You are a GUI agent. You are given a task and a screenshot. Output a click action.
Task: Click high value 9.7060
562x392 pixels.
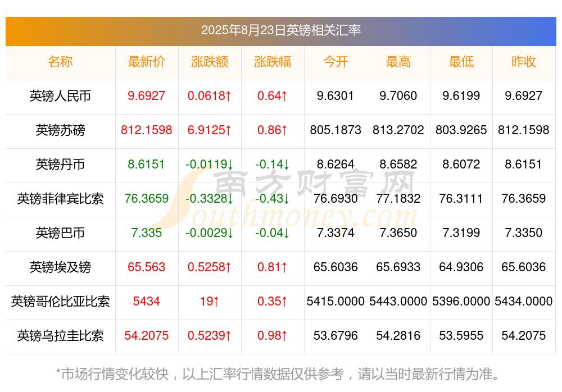click(398, 95)
